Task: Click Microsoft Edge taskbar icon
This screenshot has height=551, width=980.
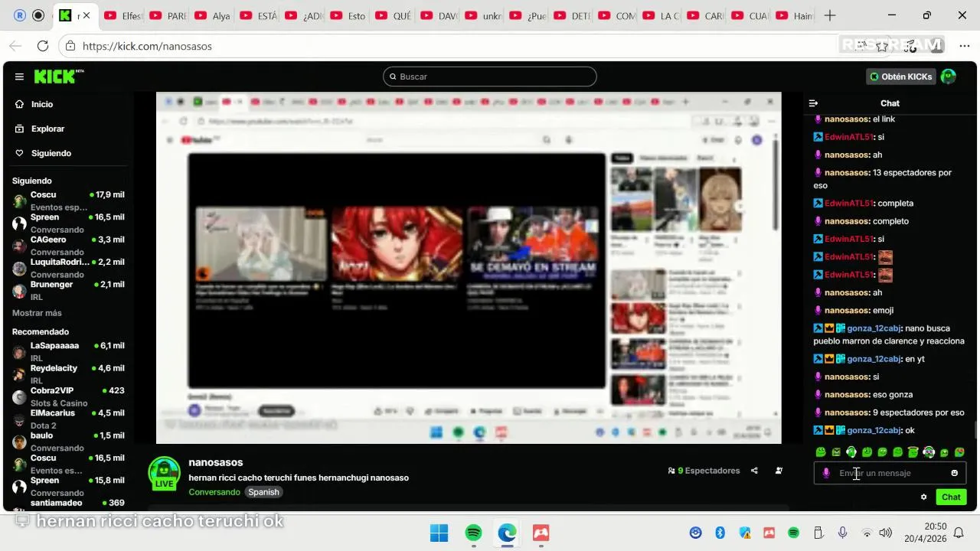Action: [x=507, y=533]
